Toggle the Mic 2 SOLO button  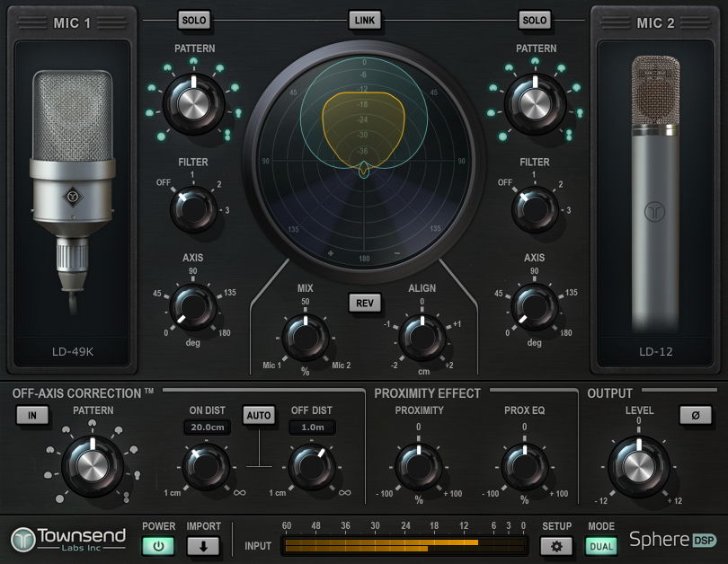click(x=535, y=21)
